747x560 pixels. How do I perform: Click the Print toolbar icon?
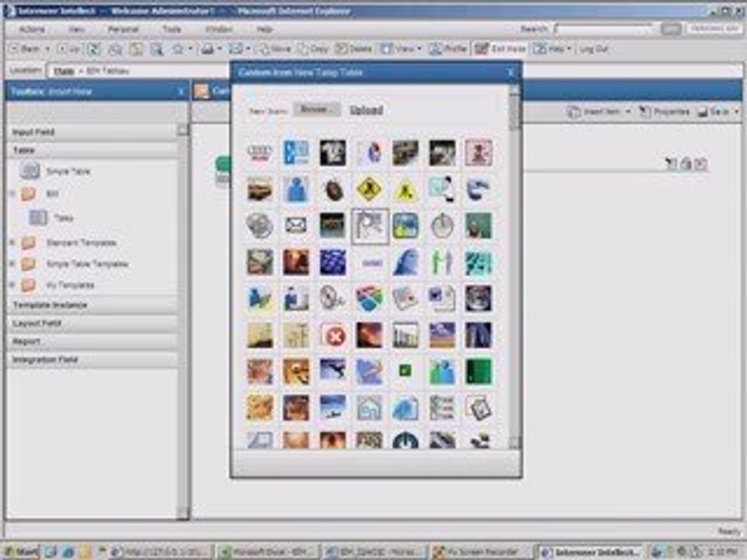tap(208, 48)
